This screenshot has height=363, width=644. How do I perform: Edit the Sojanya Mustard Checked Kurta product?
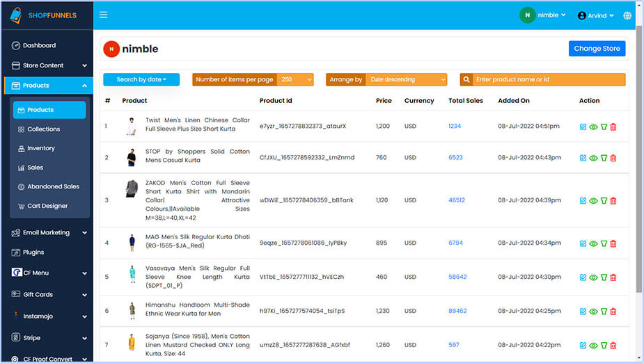pyautogui.click(x=583, y=346)
